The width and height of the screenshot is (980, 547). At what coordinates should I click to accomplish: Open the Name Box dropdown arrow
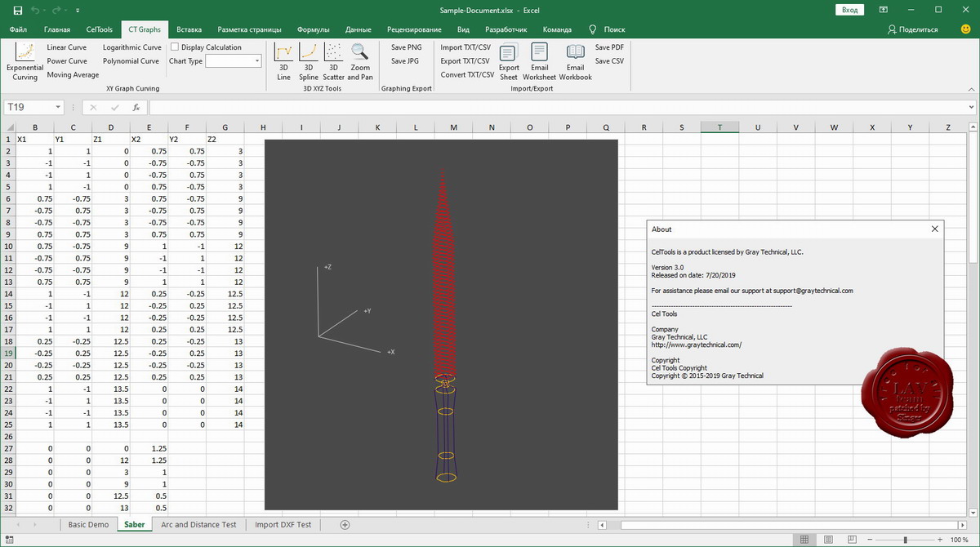[58, 107]
